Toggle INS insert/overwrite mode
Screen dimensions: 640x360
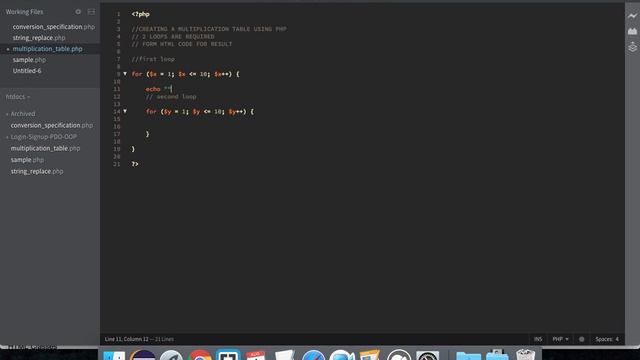tap(538, 339)
